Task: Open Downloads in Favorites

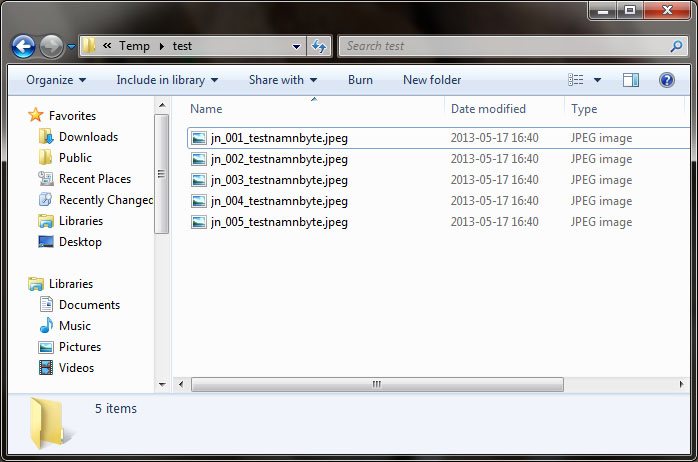Action: coord(88,137)
